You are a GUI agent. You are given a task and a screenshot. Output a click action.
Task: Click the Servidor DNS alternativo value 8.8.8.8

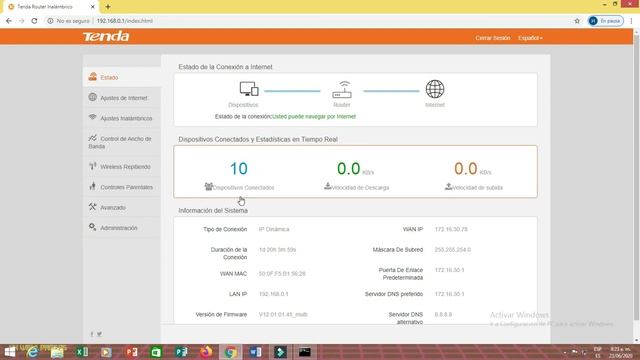click(443, 314)
